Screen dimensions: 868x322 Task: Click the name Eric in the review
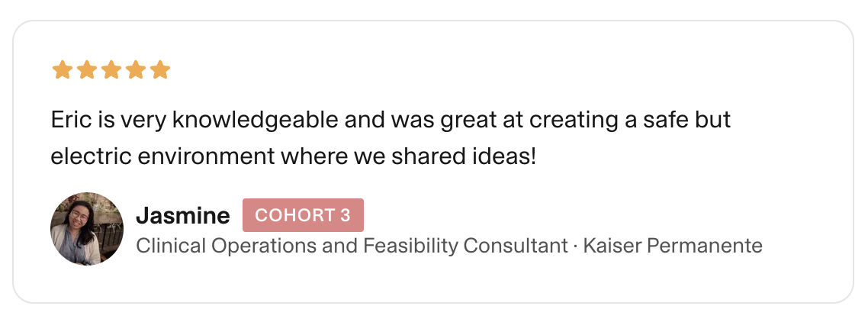(69, 121)
